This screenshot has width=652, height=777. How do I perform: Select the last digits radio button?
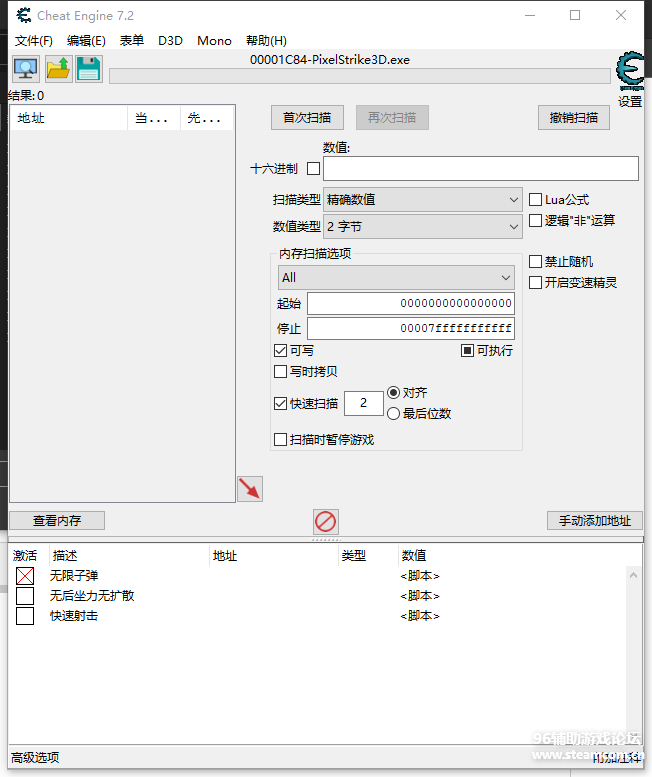(393, 413)
